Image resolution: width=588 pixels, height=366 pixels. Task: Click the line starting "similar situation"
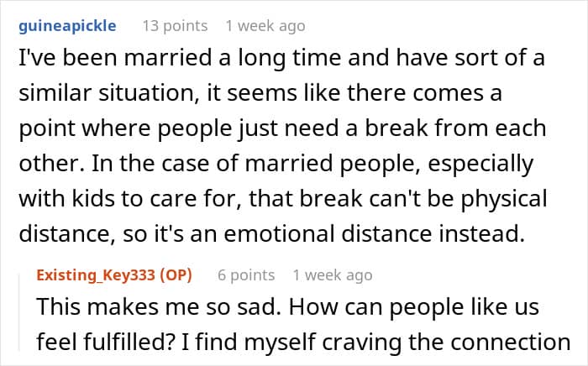click(260, 93)
